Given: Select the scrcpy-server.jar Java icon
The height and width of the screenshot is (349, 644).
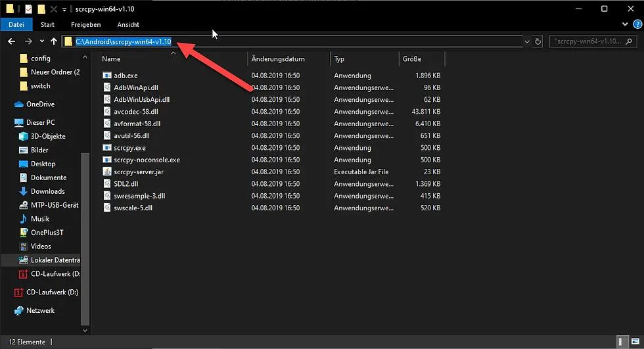Looking at the screenshot, I should click(106, 172).
